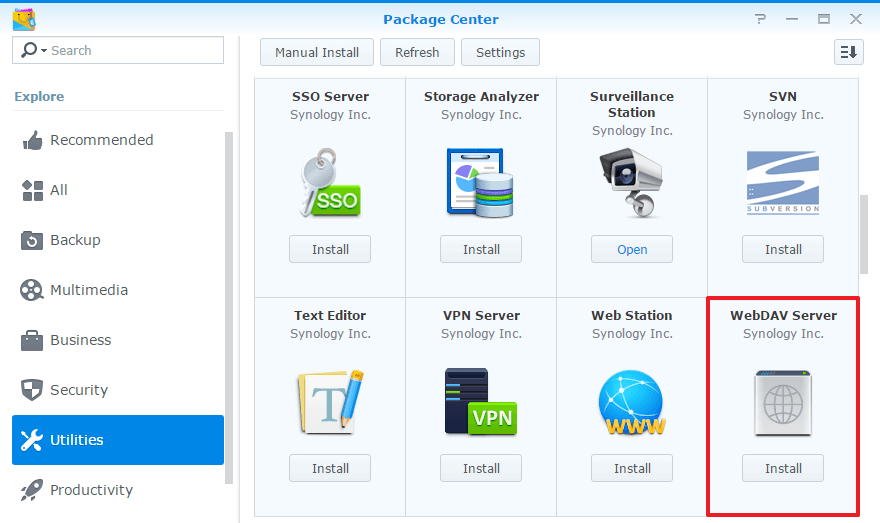880x523 pixels.
Task: Click the package list vertical scrollbar
Action: [x=864, y=234]
